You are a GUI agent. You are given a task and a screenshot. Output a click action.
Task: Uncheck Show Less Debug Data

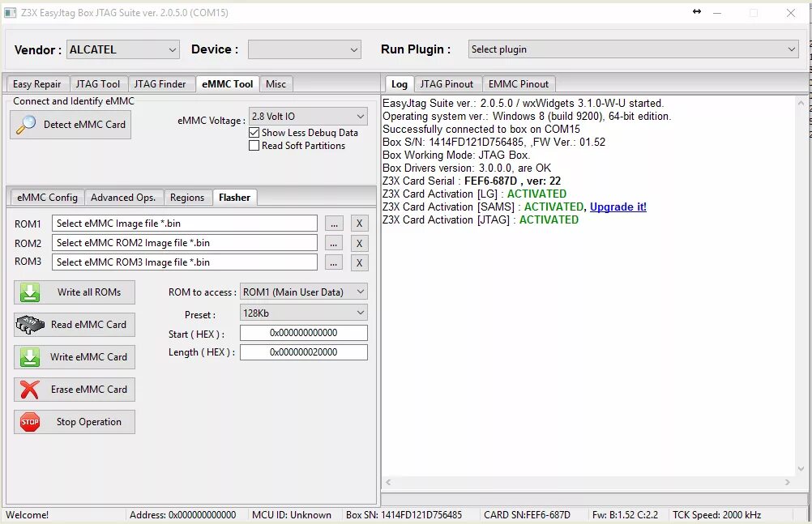(x=254, y=133)
